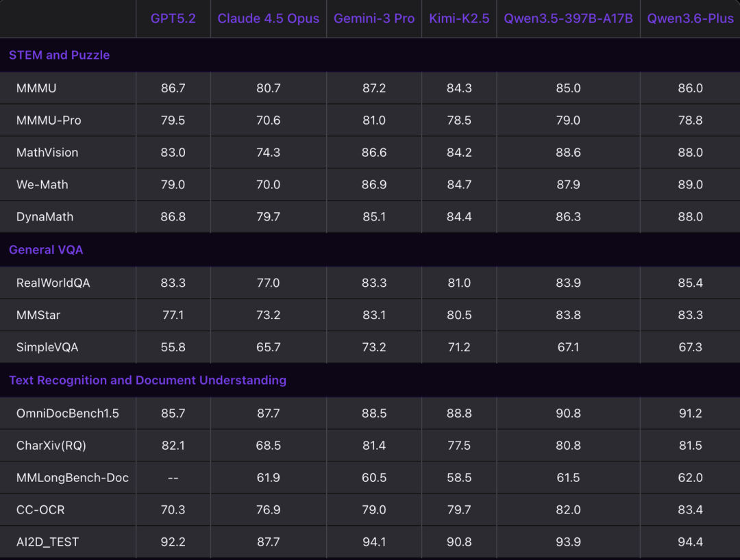Select Kimi-K2.5 OmniDocBench1.5 score 88.8

(x=458, y=413)
